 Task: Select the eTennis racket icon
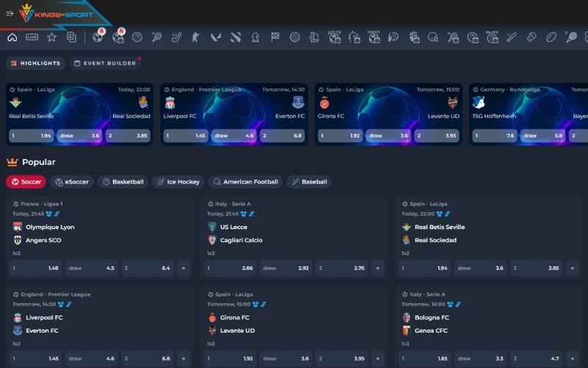(453, 38)
